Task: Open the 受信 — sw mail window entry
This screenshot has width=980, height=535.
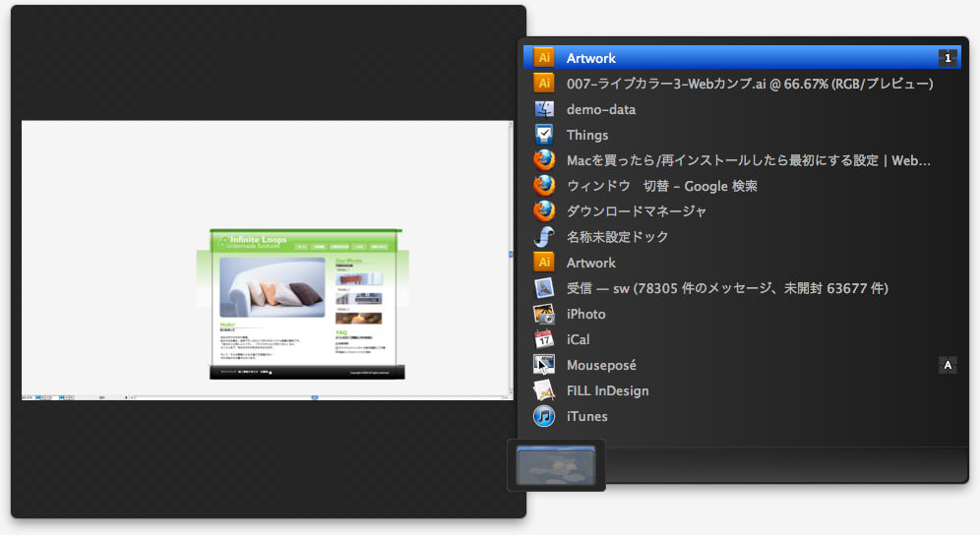Action: 742,288
